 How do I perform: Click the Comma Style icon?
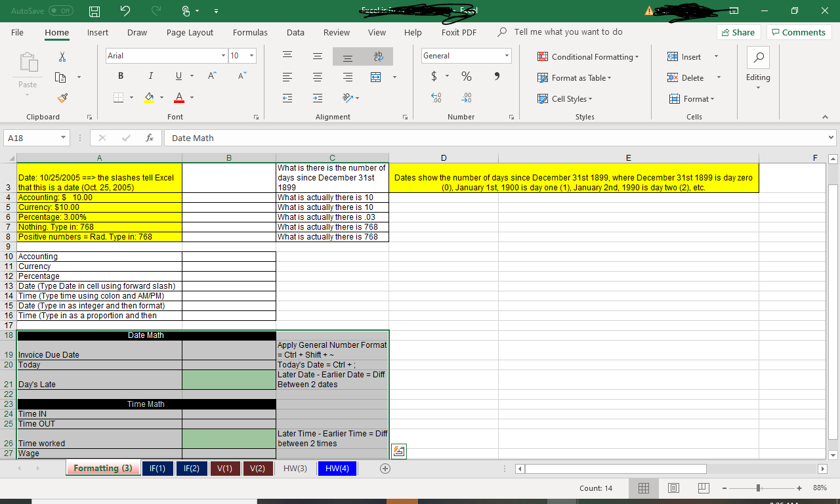(x=497, y=76)
